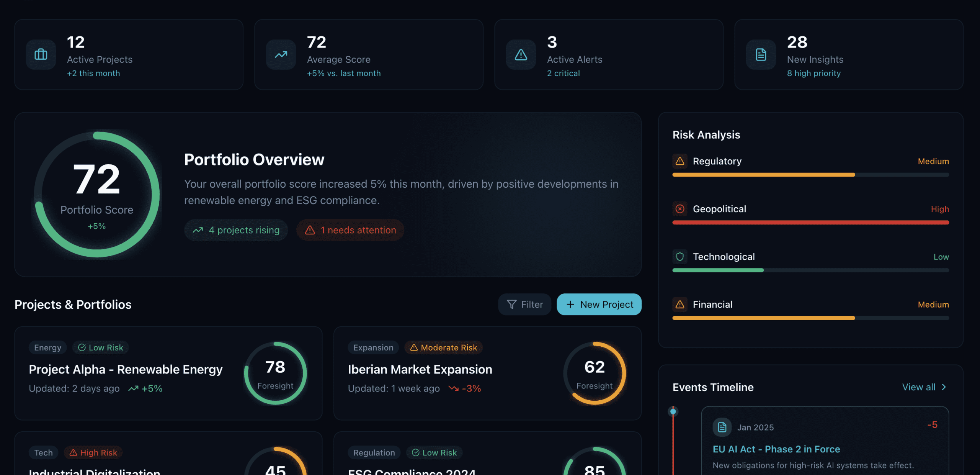Click '8 high priority' text

814,73
